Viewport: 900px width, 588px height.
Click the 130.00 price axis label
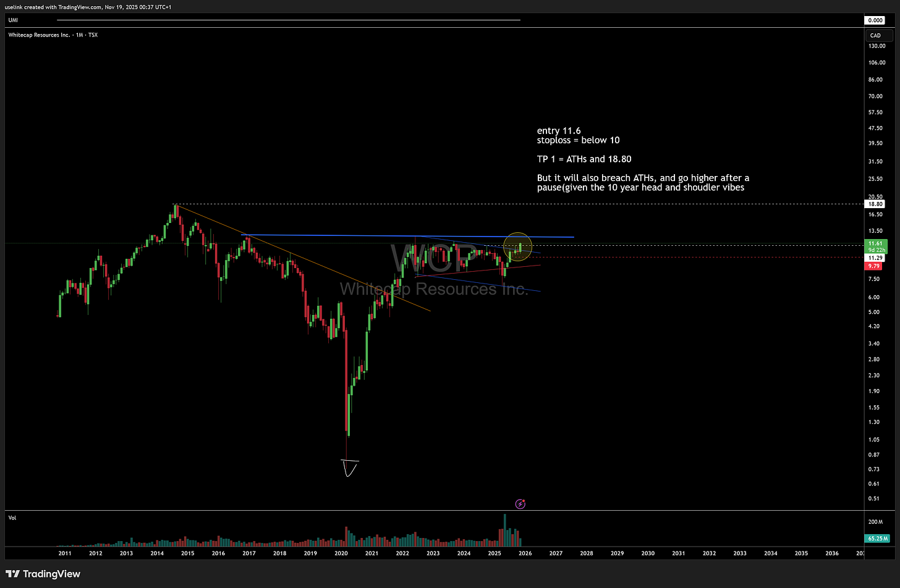877,46
